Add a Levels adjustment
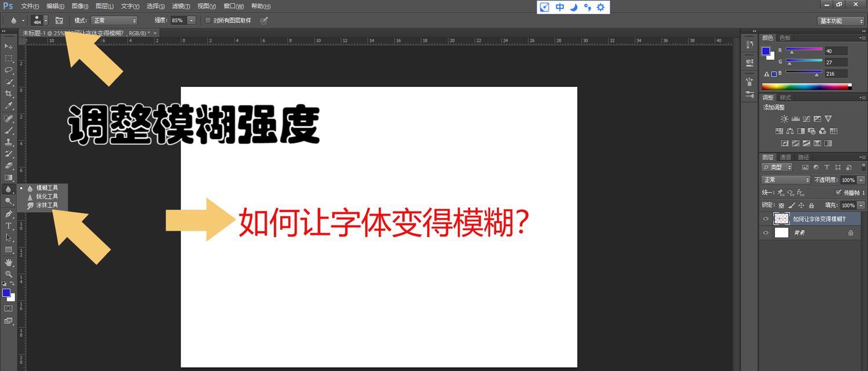Viewport: 868px width, 371px height. (795, 119)
